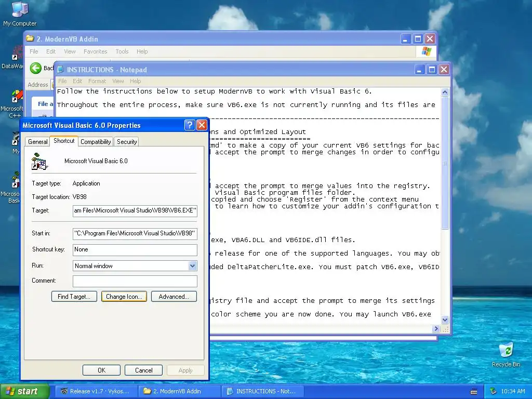
Task: Click in the Target input field
Action: click(x=135, y=211)
